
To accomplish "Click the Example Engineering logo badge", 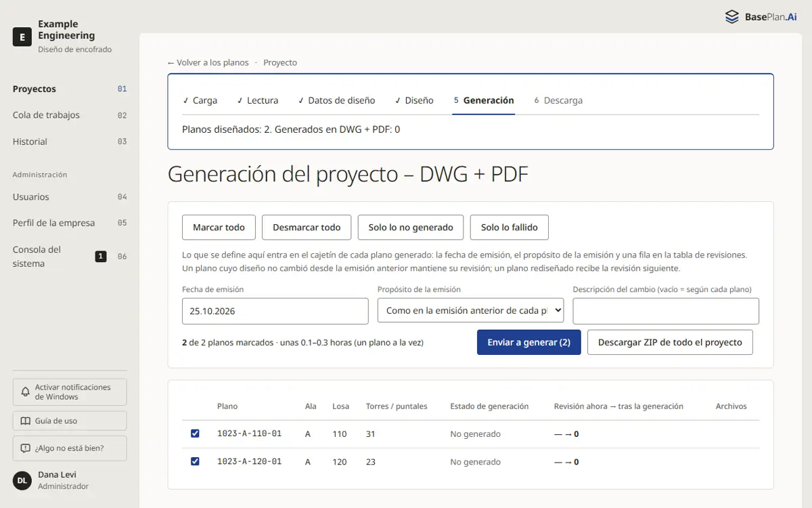I will [x=22, y=37].
